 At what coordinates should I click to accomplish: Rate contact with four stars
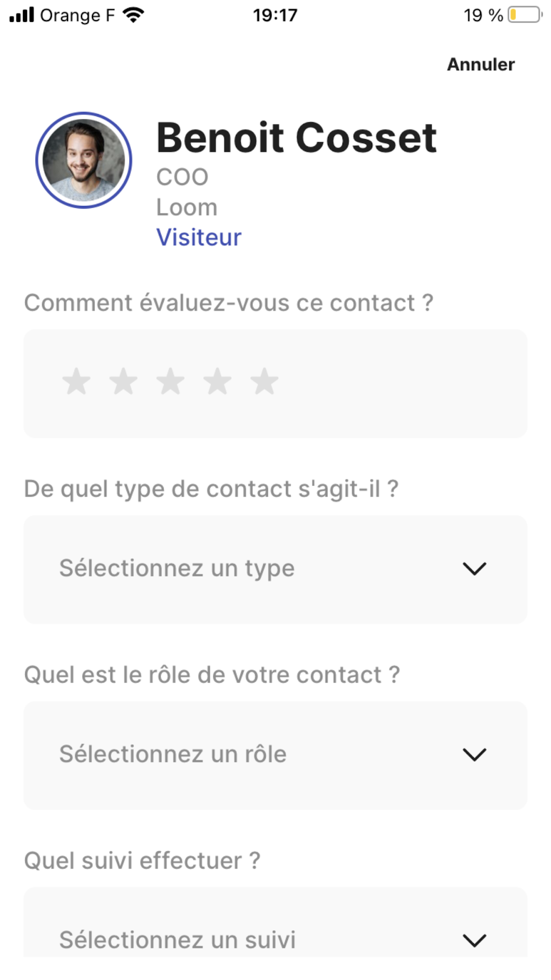tap(217, 381)
